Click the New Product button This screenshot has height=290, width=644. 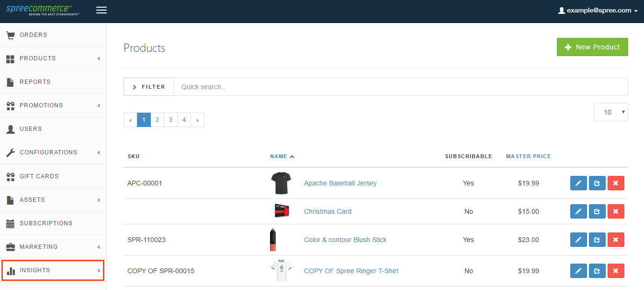coord(592,47)
